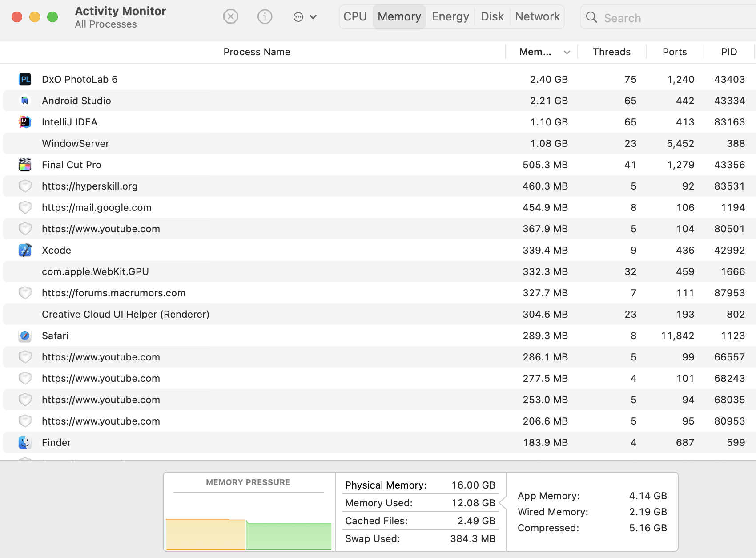Select Creative Cloud UI Helper (Renderer) row
This screenshot has height=558, width=756.
click(x=379, y=314)
